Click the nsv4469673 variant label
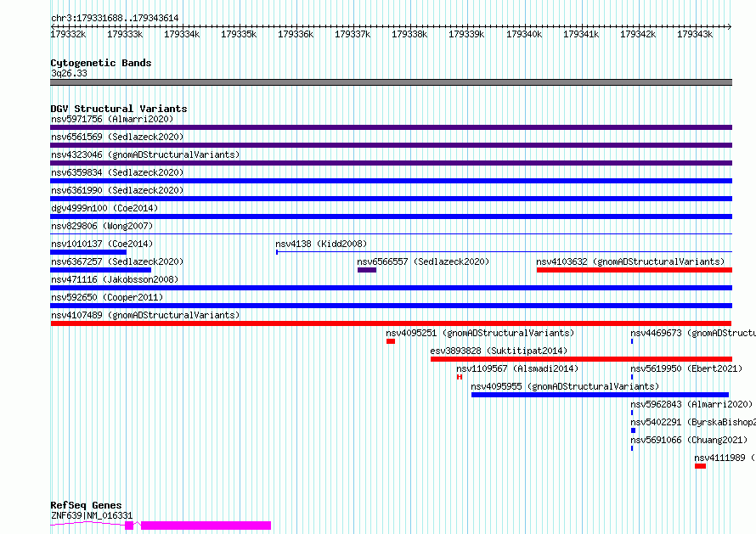Image resolution: width=756 pixels, height=534 pixels. [x=693, y=333]
